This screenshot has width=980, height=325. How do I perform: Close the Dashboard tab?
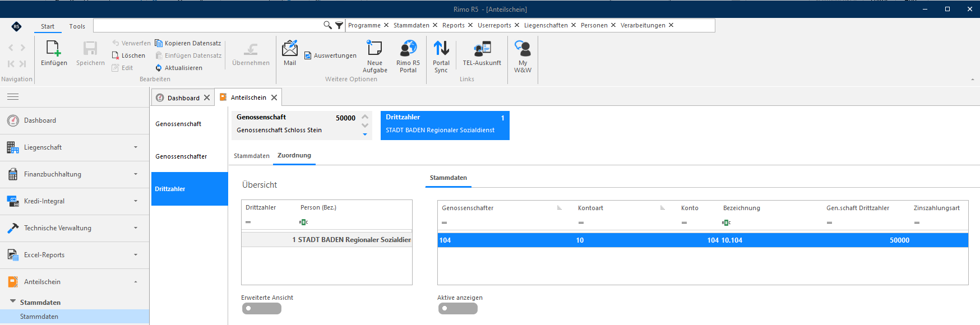207,97
